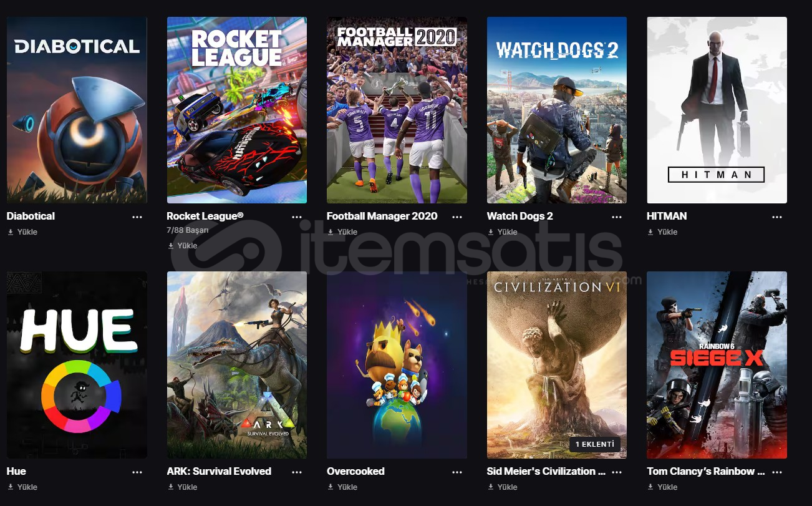Open the three-dot menu for ARK: Survival Evolved
The width and height of the screenshot is (812, 506).
297,472
